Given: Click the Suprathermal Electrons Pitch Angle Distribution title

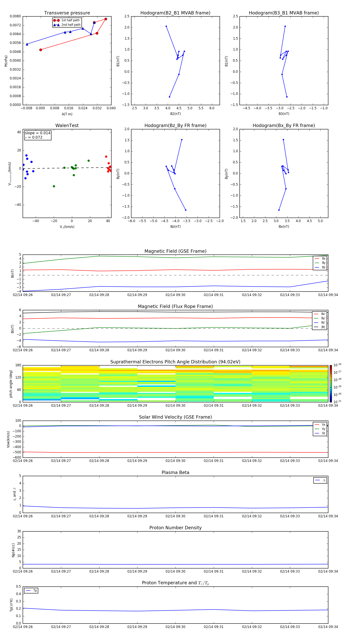Looking at the screenshot, I should coord(175,362).
